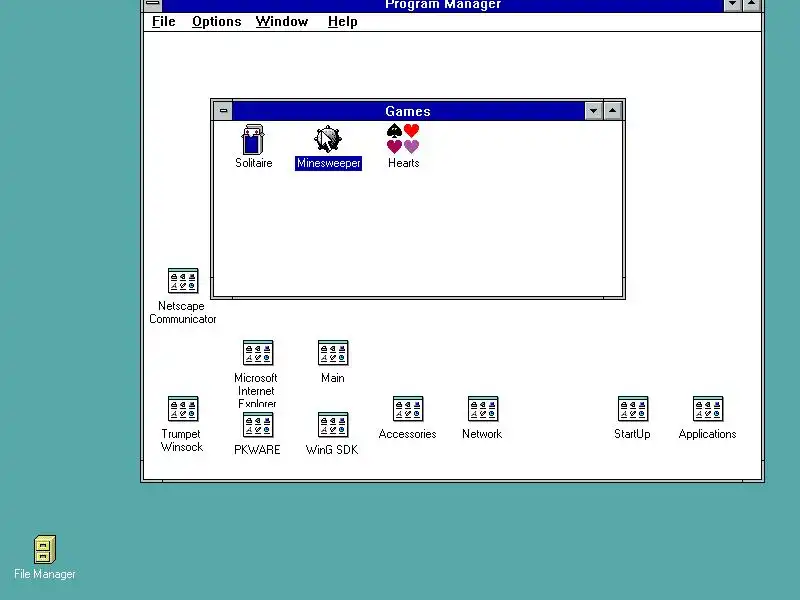Open the Games window control menu box
The width and height of the screenshot is (800, 600).
click(x=223, y=111)
